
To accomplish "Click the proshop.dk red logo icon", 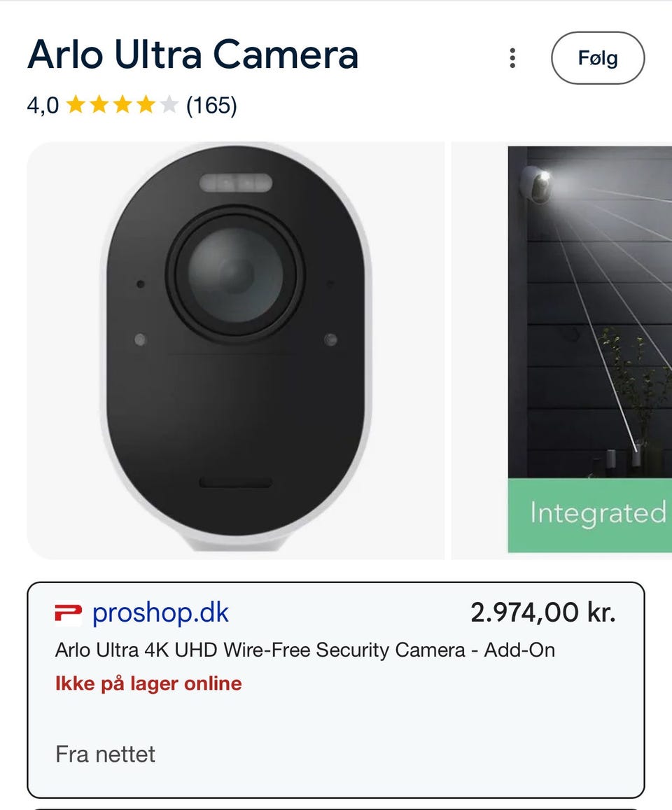I will (x=68, y=614).
